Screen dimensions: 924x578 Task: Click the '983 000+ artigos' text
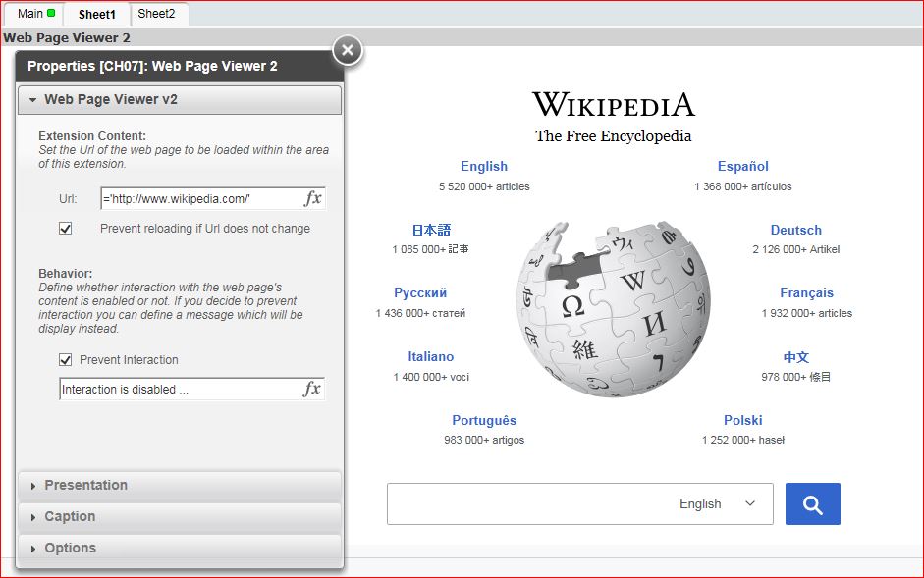click(x=484, y=441)
